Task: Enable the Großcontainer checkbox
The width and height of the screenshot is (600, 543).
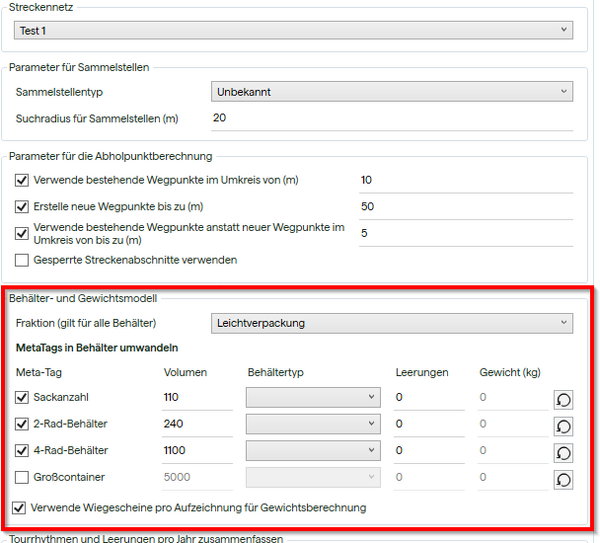Action: coord(23,478)
